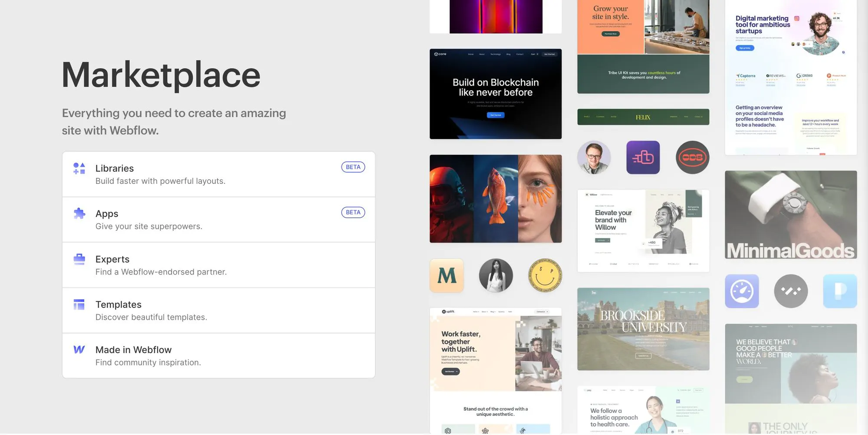Click the Apps puzzle piece icon
Image resolution: width=868 pixels, height=435 pixels.
click(x=79, y=213)
